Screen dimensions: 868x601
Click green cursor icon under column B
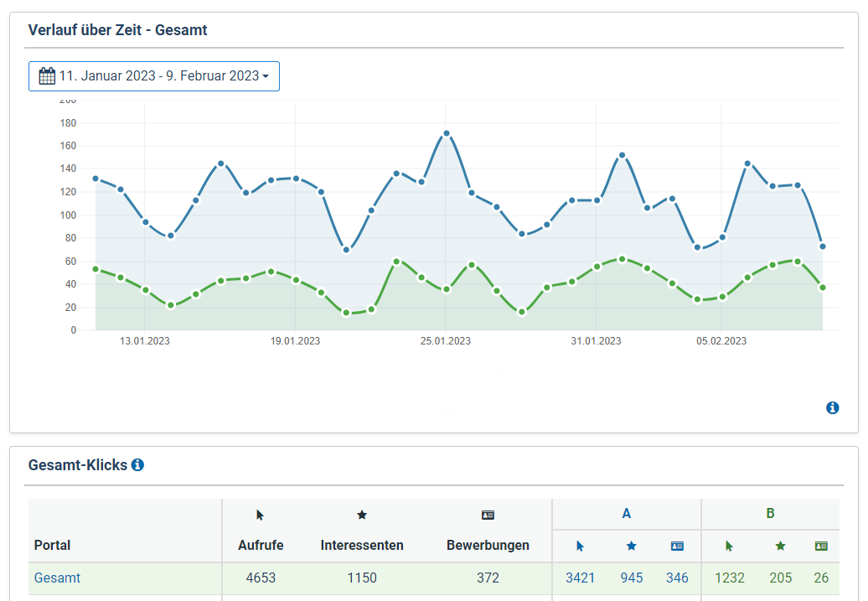coord(729,546)
